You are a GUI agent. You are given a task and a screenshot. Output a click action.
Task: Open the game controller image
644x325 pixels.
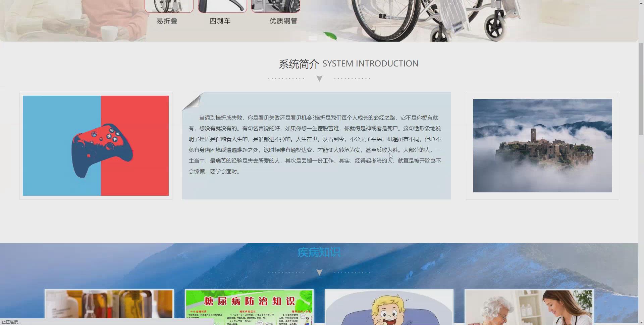click(x=96, y=146)
